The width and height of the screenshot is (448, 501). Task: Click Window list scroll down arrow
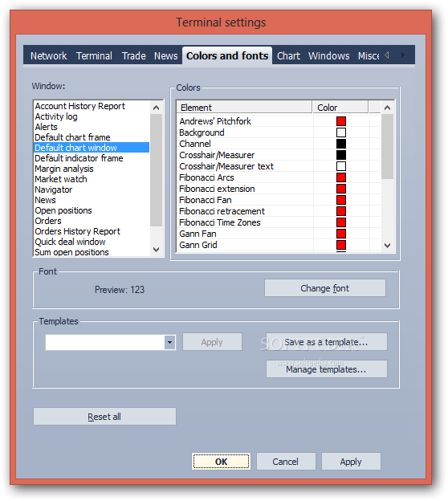click(x=157, y=250)
